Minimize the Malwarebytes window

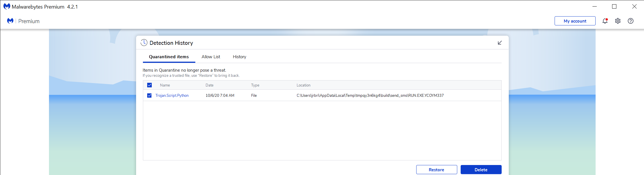(594, 6)
